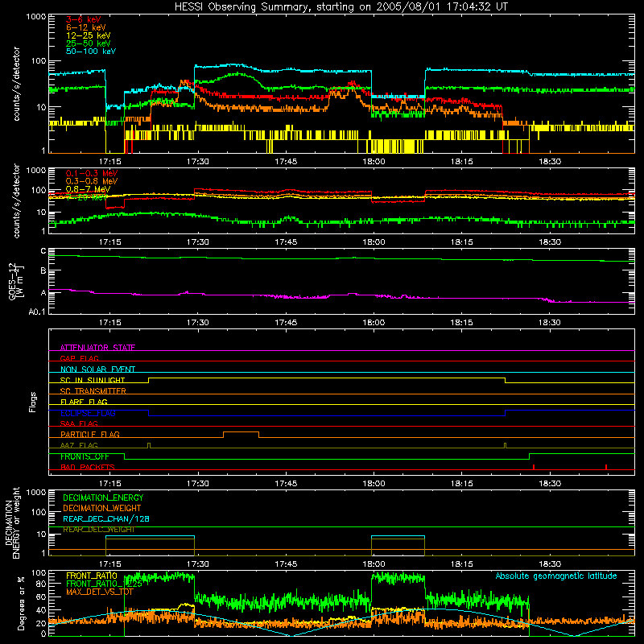Select the 6-12 keV legend label
The height and width of the screenshot is (644, 644).
(85, 27)
